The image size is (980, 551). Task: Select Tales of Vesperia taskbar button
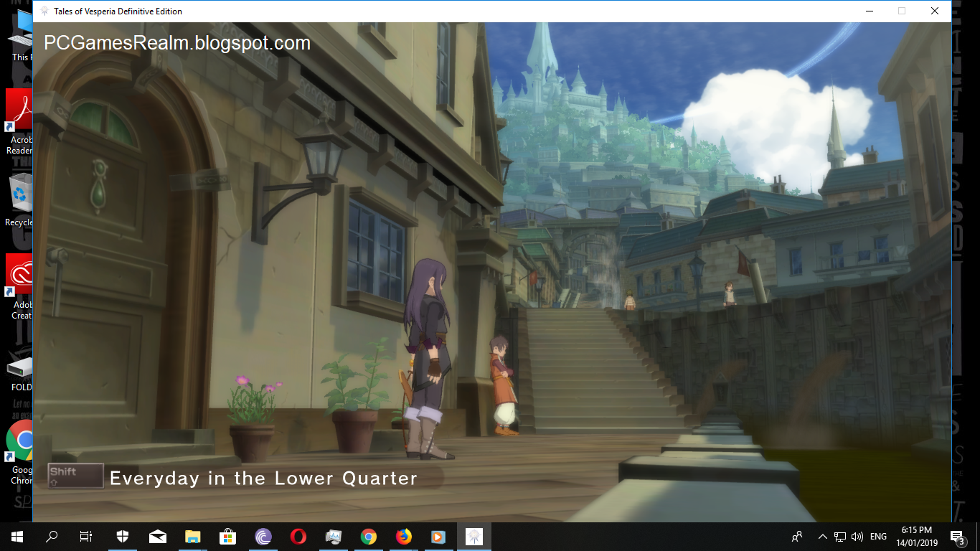point(474,536)
